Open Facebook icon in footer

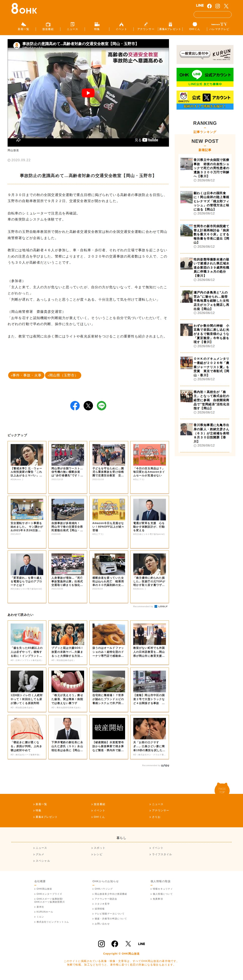click(115, 944)
